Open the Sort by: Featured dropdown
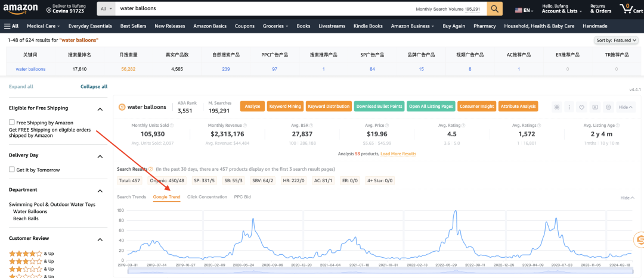The width and height of the screenshot is (644, 278). click(x=617, y=40)
